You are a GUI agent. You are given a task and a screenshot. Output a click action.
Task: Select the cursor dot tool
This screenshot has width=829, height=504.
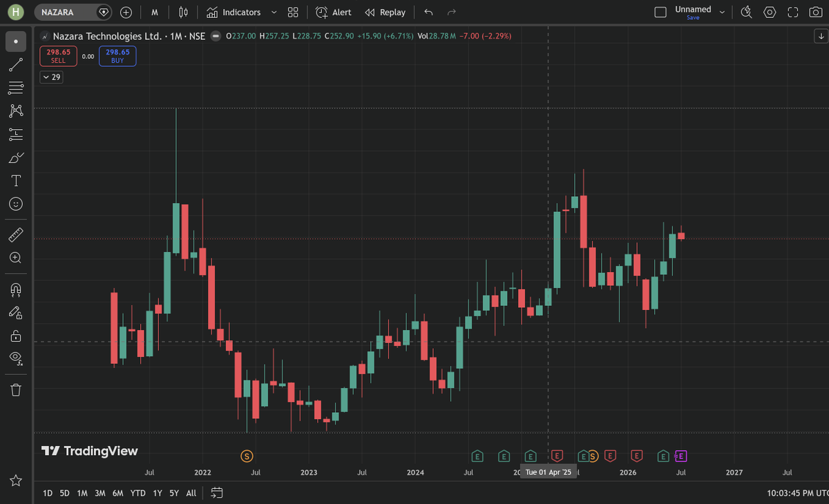point(16,41)
